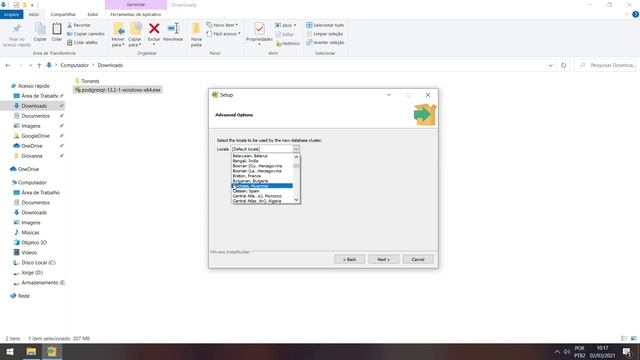
Task: Open Área de Trabalho under Acesso rápido
Action: coord(39,96)
